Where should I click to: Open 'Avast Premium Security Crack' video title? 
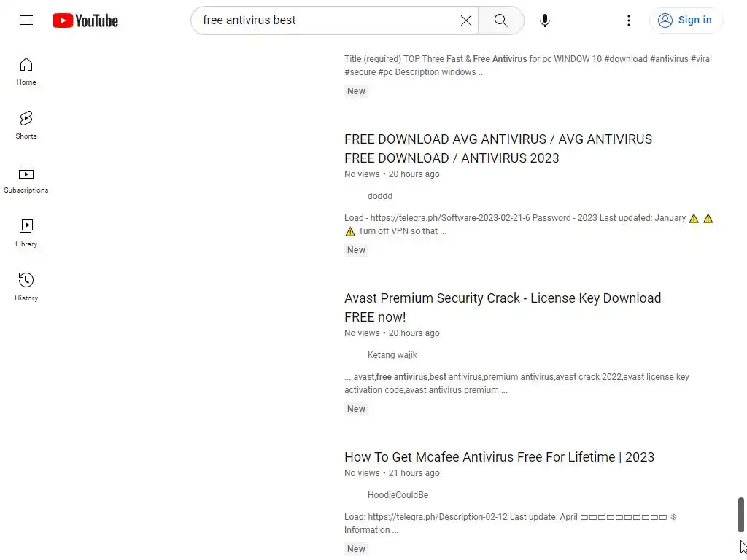pos(503,308)
